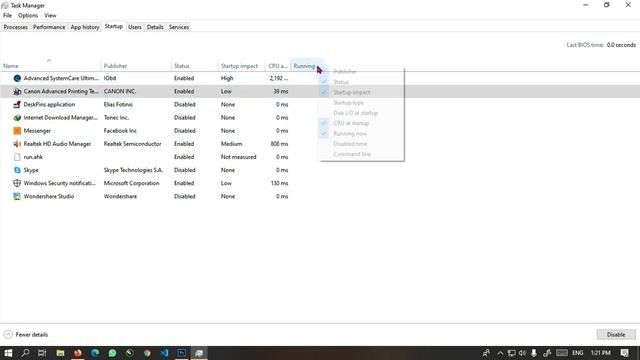This screenshot has height=360, width=640.
Task: Sort by Startup impact column header
Action: point(242,65)
